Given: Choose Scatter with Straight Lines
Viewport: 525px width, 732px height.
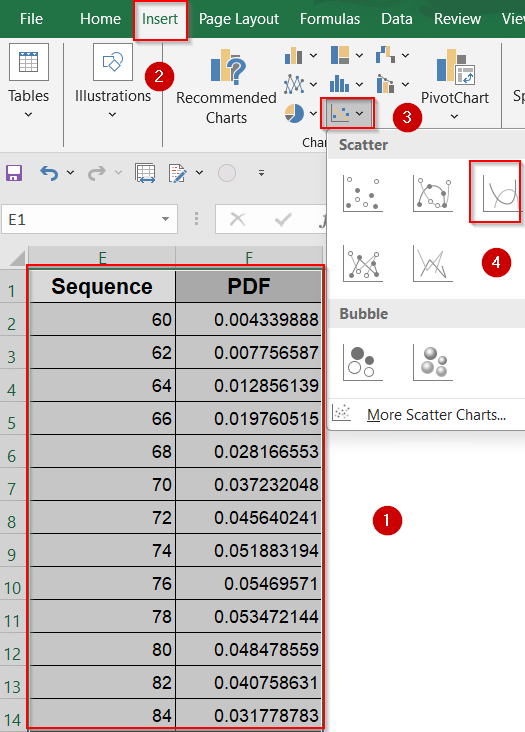Looking at the screenshot, I should [x=433, y=264].
